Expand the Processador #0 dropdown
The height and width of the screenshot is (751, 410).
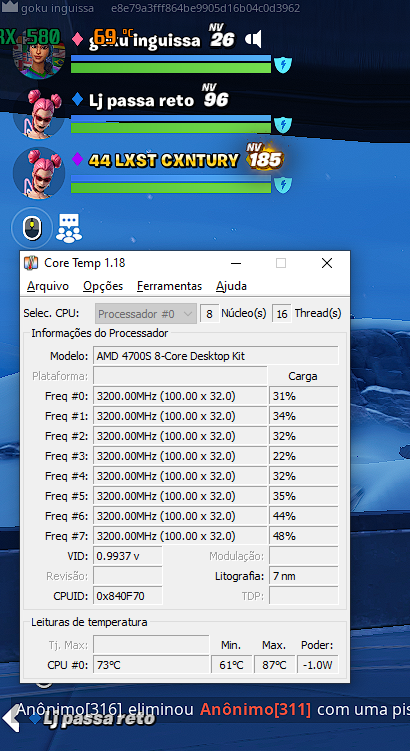146,315
